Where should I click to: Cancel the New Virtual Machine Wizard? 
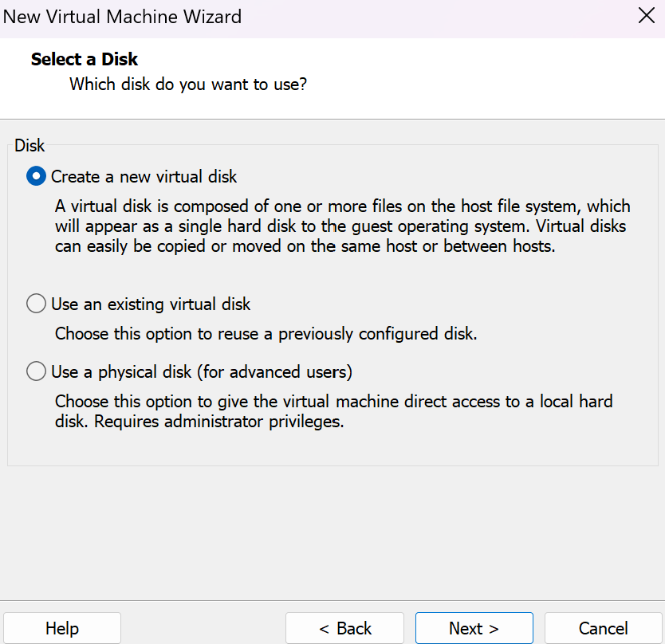[x=603, y=628]
